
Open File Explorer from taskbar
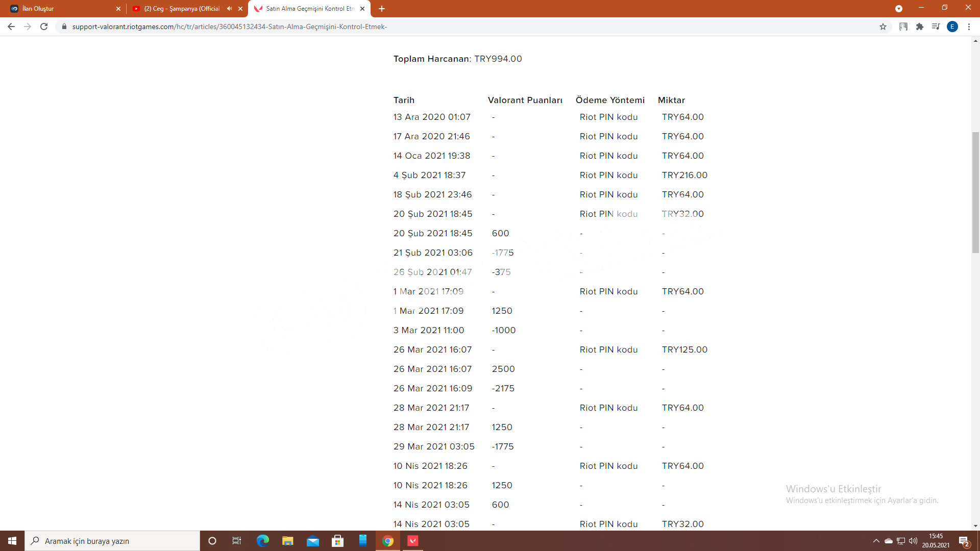coord(287,541)
